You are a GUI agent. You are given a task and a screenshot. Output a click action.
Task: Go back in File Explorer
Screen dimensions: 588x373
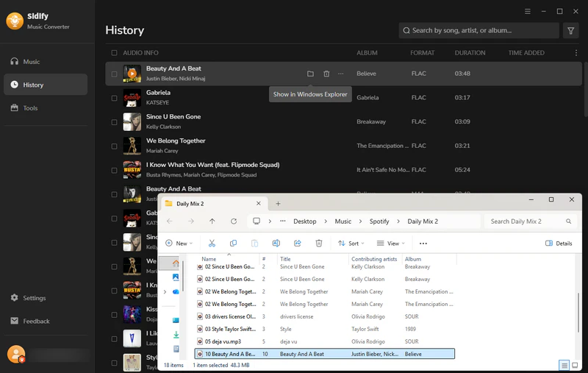click(x=170, y=221)
